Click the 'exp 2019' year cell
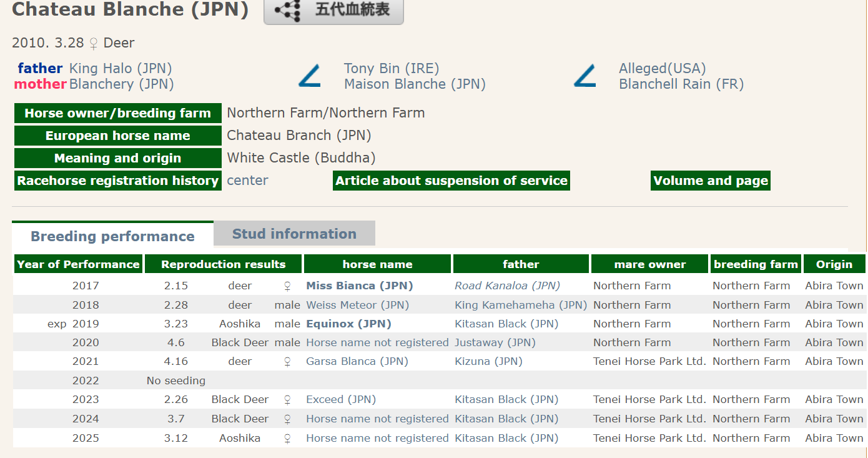Screen dimensions: 868x458 click(73, 324)
